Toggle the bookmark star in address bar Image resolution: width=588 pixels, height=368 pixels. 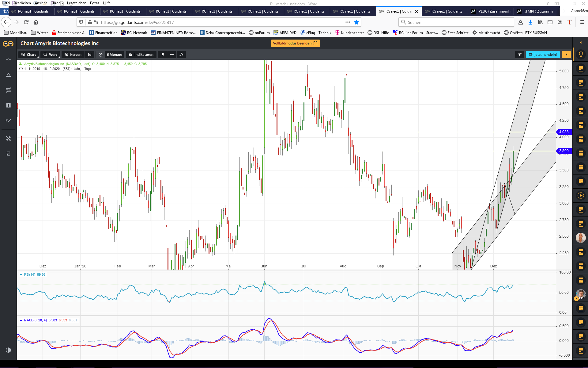356,22
